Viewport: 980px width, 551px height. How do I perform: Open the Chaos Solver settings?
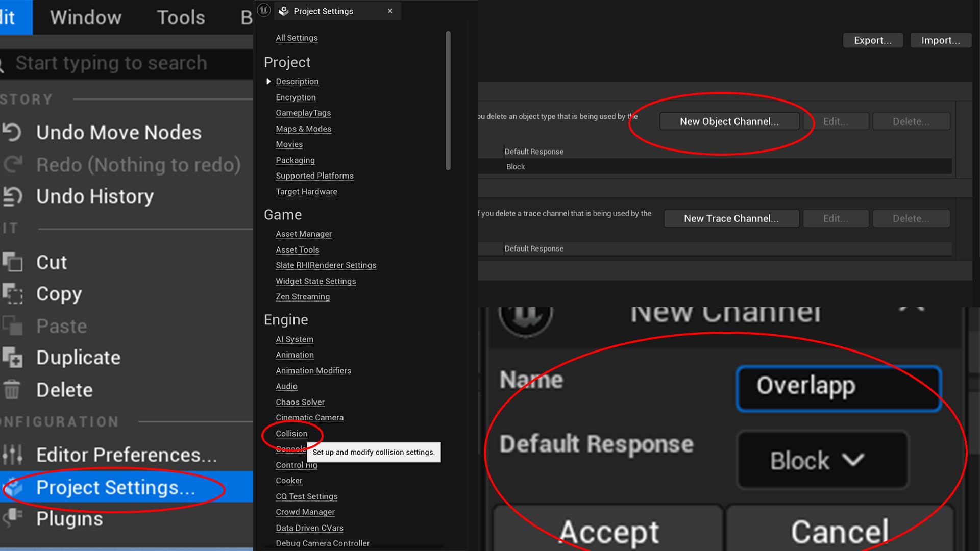[300, 402]
